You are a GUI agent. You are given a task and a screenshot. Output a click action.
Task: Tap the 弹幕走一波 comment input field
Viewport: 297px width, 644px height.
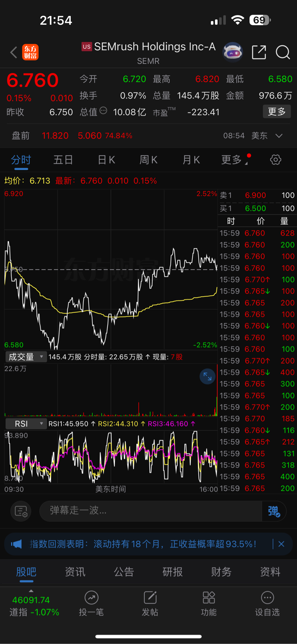[x=151, y=511]
